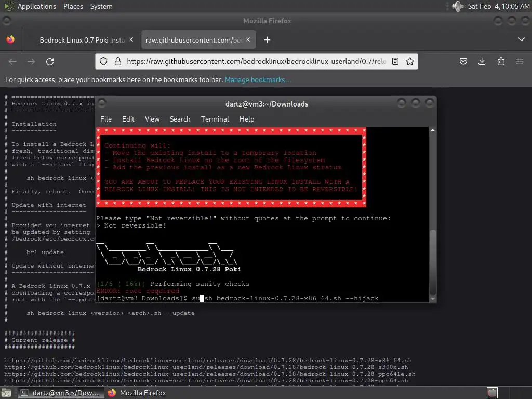Click Firefox logo icon left of the tabs
This screenshot has height=399, width=532.
tap(10, 39)
